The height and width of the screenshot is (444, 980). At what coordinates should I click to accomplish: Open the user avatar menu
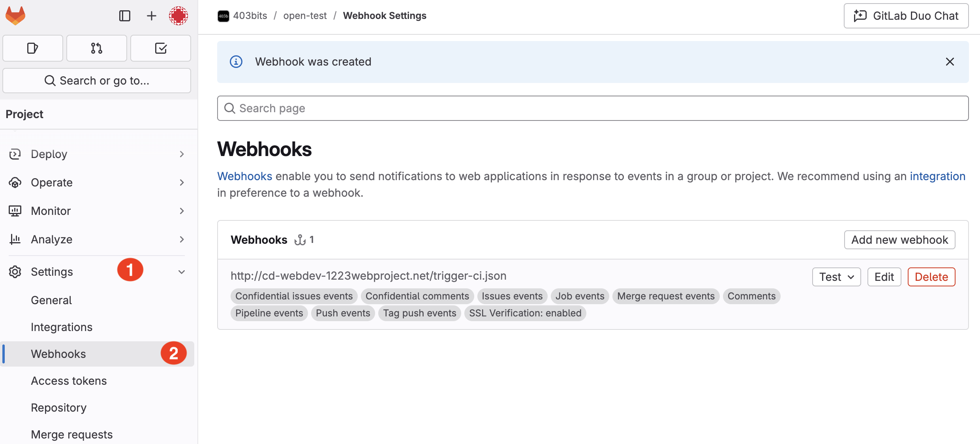(x=178, y=16)
